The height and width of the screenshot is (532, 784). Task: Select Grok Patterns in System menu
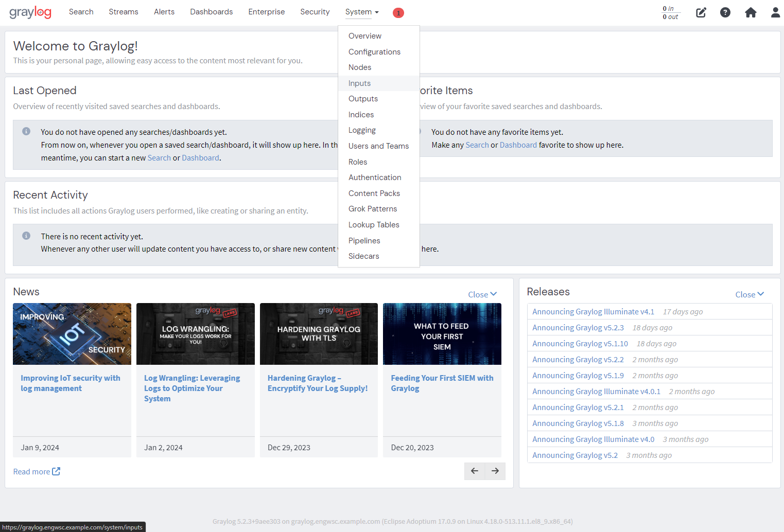pyautogui.click(x=379, y=209)
